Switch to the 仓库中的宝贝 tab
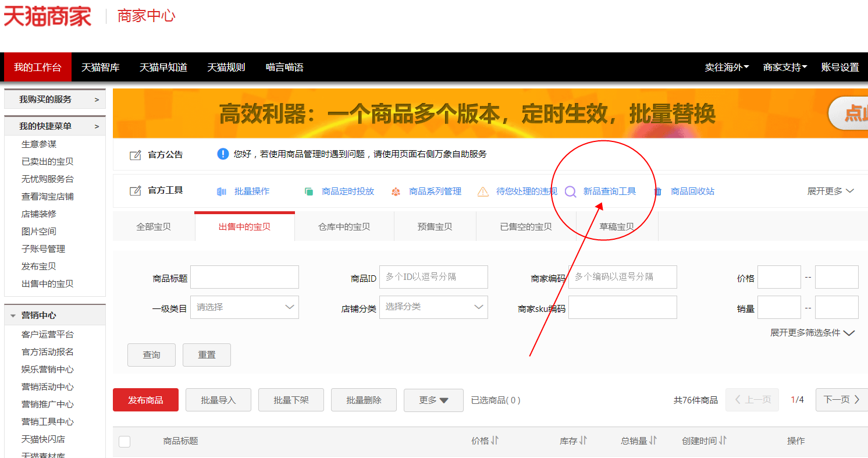The image size is (868, 458). 344,226
